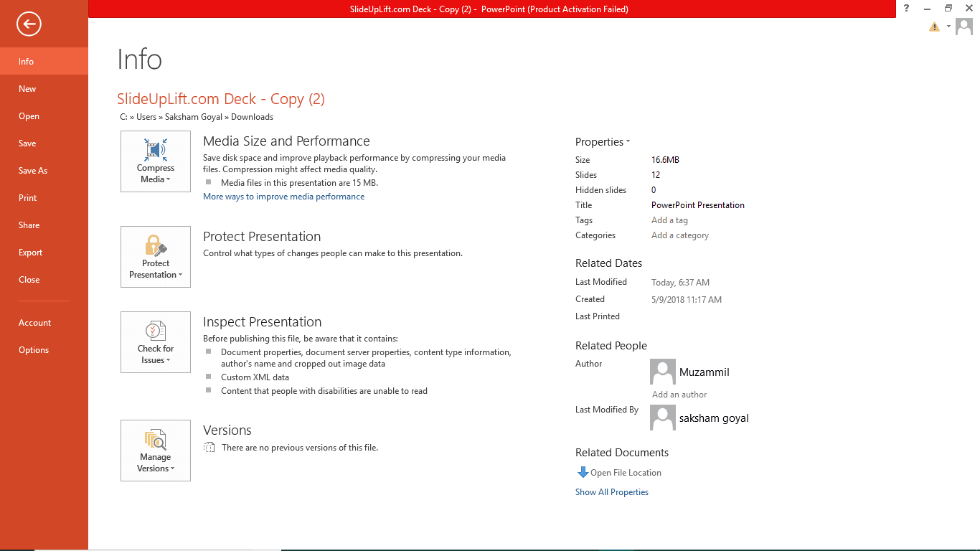Click Open File Location

pyautogui.click(x=626, y=473)
